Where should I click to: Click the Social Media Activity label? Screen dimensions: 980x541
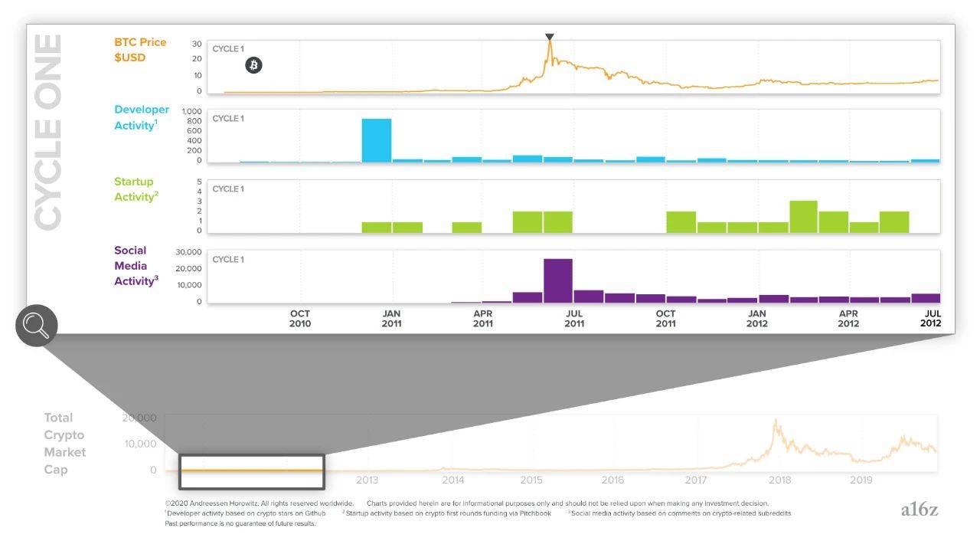[x=136, y=266]
